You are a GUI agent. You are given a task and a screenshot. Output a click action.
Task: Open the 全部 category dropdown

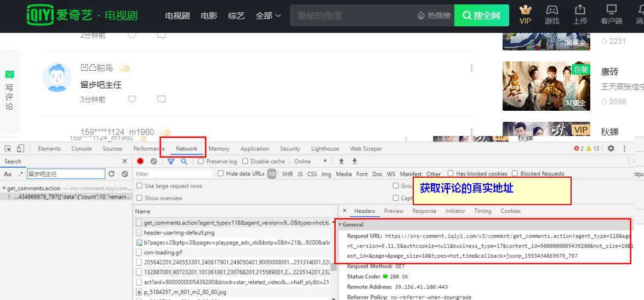(268, 15)
